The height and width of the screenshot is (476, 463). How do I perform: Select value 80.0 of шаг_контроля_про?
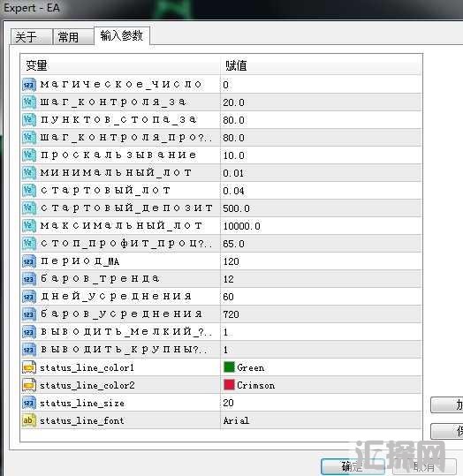(x=233, y=138)
